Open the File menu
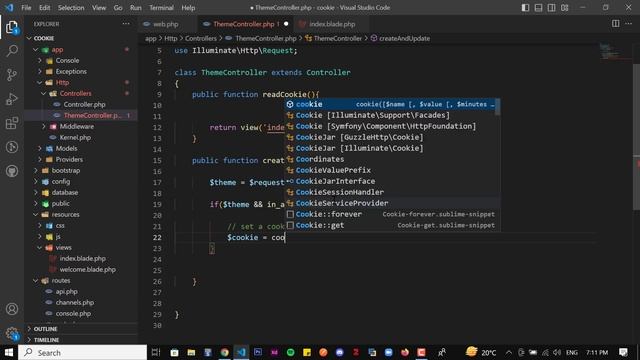The image size is (640, 360). [x=26, y=7]
